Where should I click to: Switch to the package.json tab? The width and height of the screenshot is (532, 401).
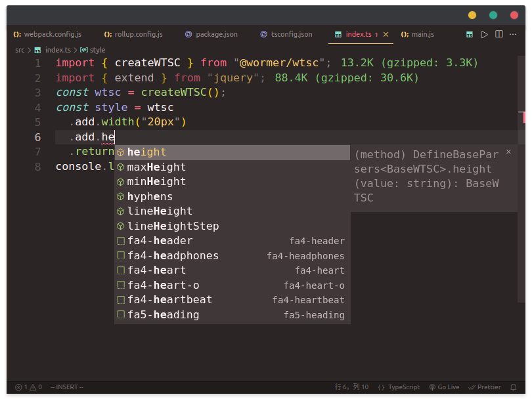(211, 34)
